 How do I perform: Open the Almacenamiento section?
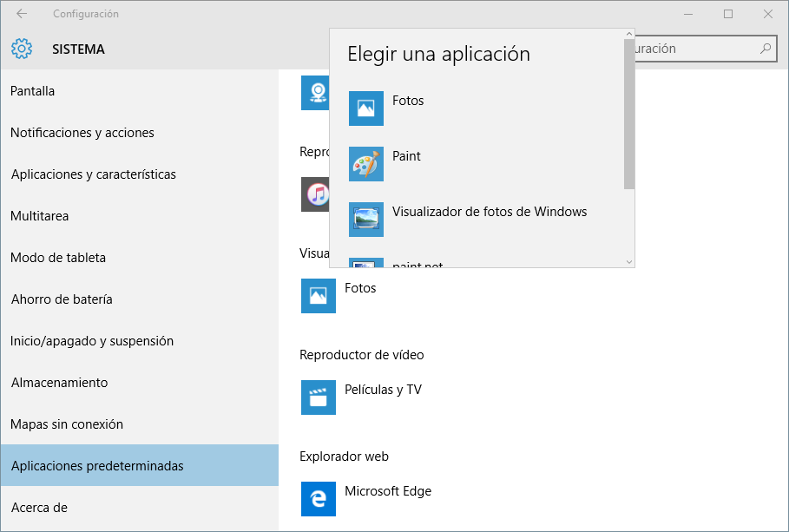pos(140,383)
